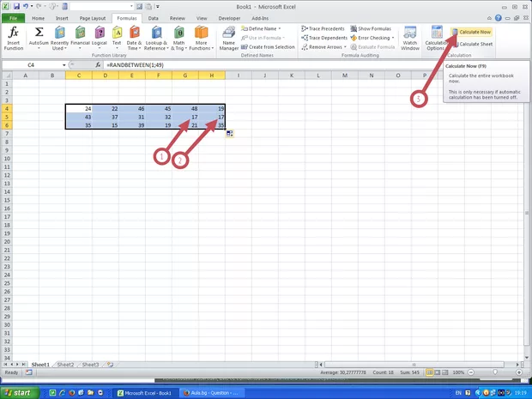Image resolution: width=532 pixels, height=399 pixels.
Task: Click the Select All corner of the grid
Action: (x=7, y=76)
